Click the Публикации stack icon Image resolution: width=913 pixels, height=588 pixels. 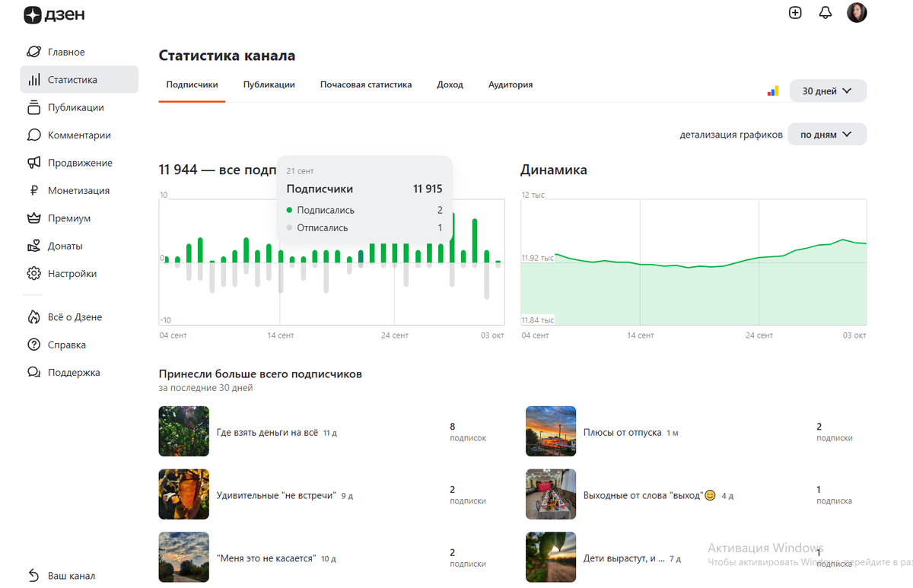(33, 107)
